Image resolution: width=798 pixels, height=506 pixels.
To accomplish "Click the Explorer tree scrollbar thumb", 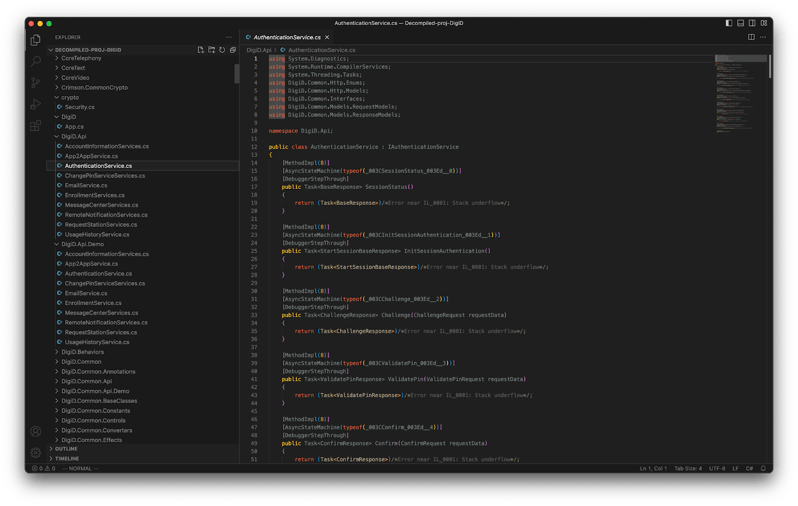I will 237,73.
